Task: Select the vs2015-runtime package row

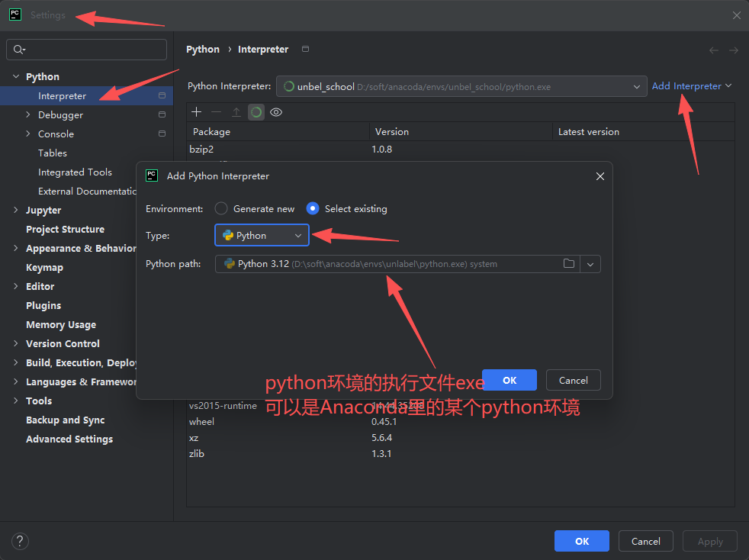Action: [x=461, y=406]
